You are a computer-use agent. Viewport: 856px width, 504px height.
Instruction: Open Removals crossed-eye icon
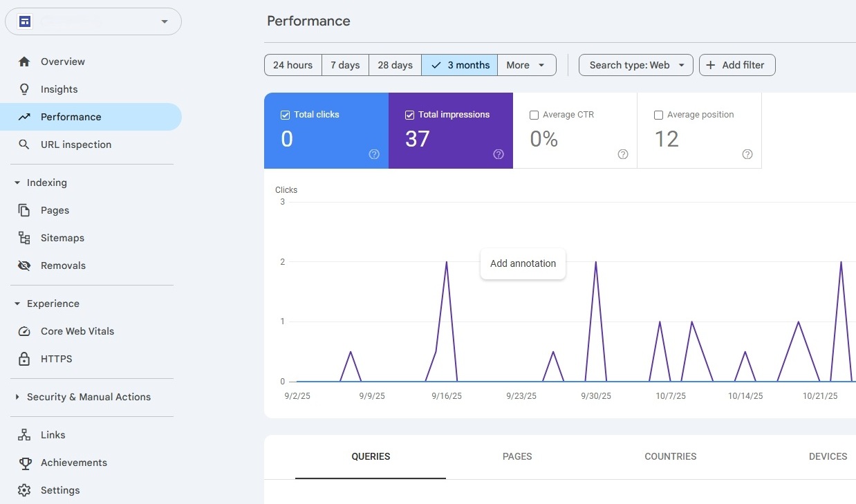(24, 265)
